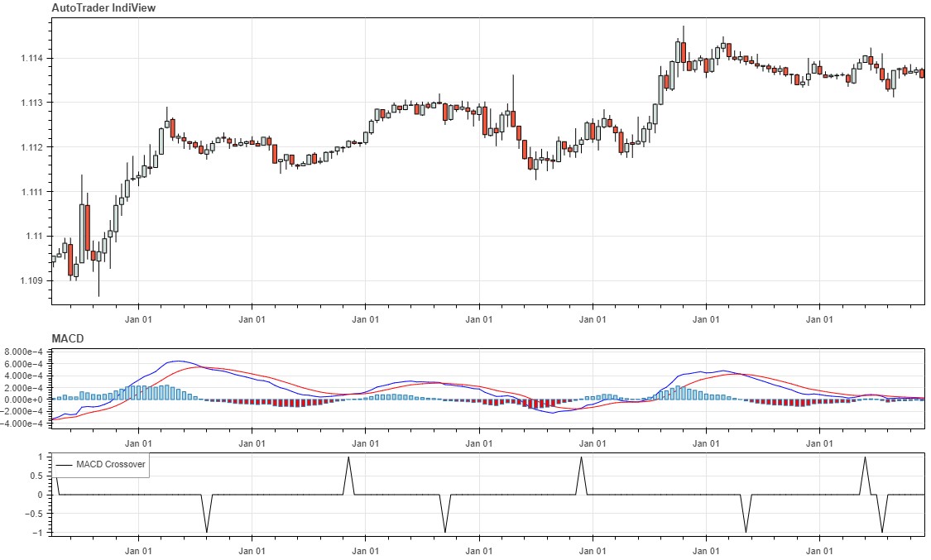
Task: Click the first downward crossover spike trough
Action: 207,532
